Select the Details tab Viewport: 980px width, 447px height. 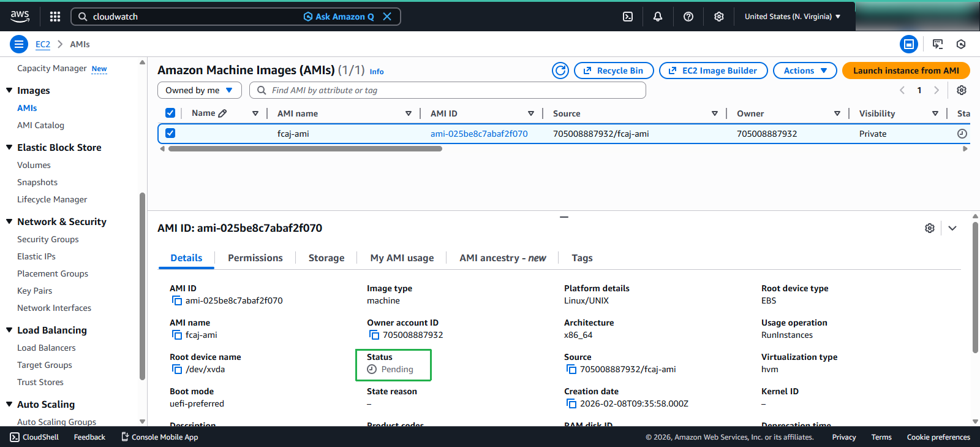[186, 258]
